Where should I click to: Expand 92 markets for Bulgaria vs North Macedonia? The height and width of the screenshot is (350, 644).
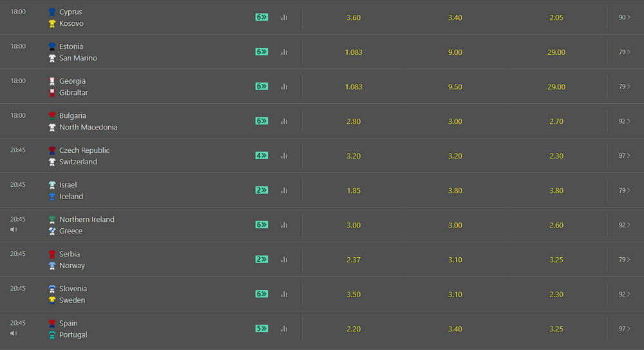point(624,121)
